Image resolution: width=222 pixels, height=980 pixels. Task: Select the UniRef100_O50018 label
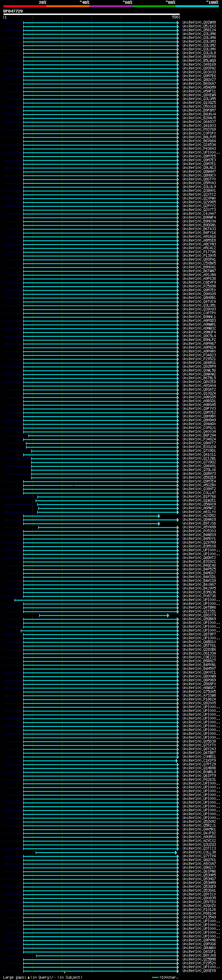pyautogui.click(x=199, y=106)
